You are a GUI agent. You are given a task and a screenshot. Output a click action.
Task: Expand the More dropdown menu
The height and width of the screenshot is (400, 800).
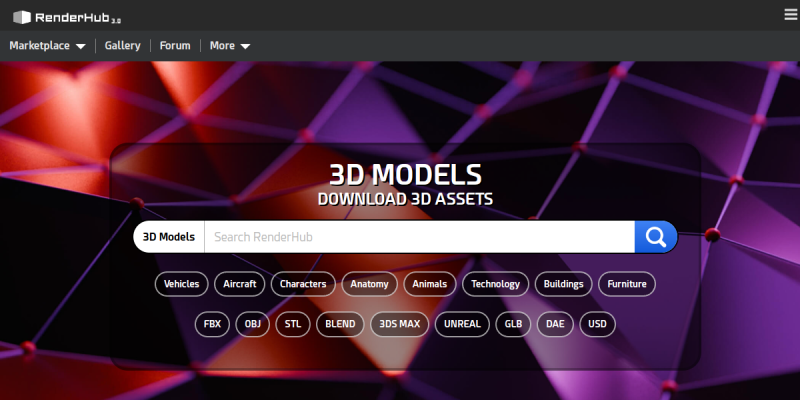(x=230, y=45)
